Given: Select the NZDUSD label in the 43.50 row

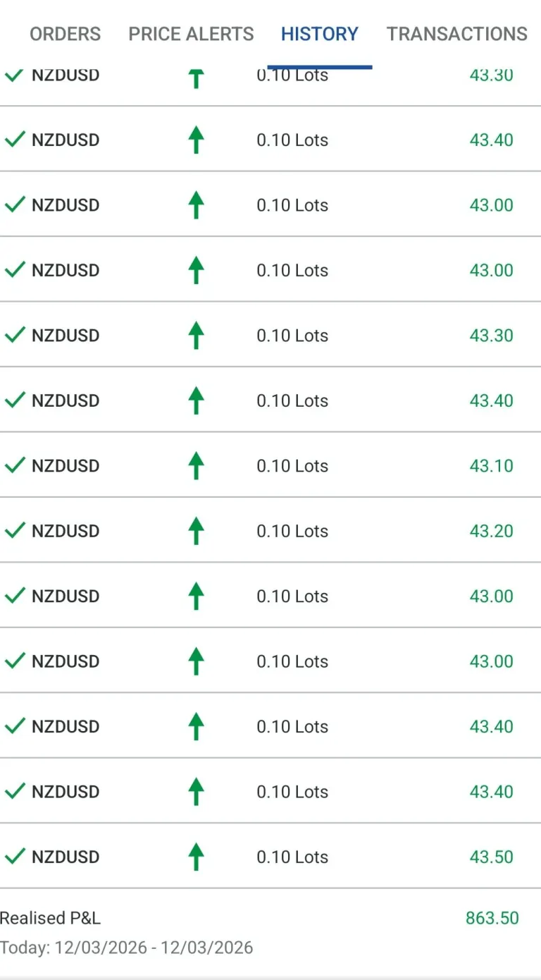Looking at the screenshot, I should pos(66,857).
